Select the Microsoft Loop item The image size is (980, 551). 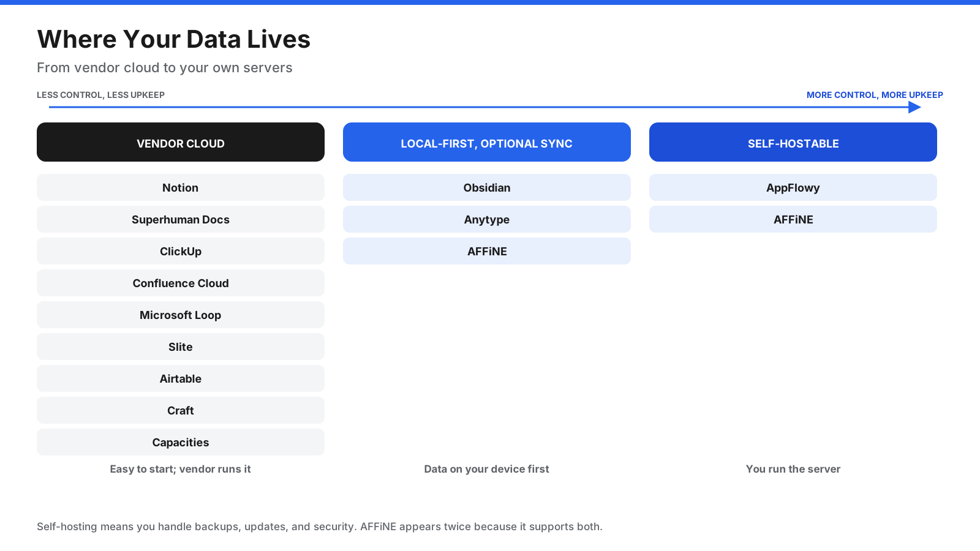point(181,315)
